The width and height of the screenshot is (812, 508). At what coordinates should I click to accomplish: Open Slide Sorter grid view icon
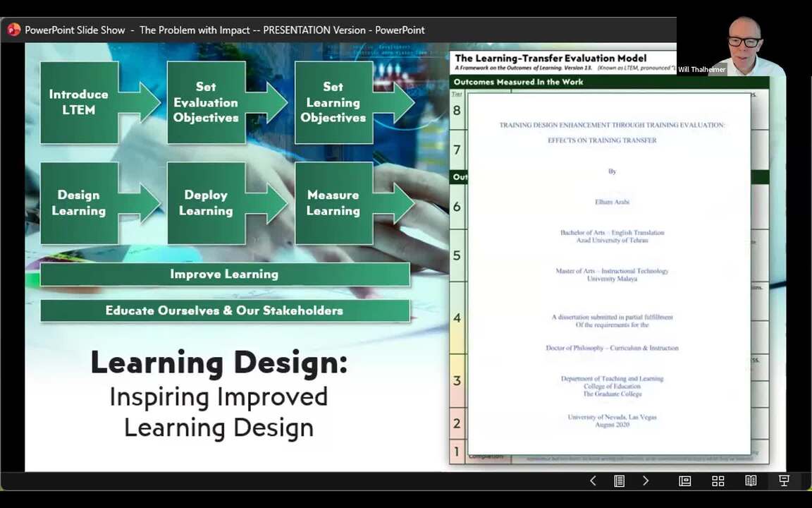718,480
